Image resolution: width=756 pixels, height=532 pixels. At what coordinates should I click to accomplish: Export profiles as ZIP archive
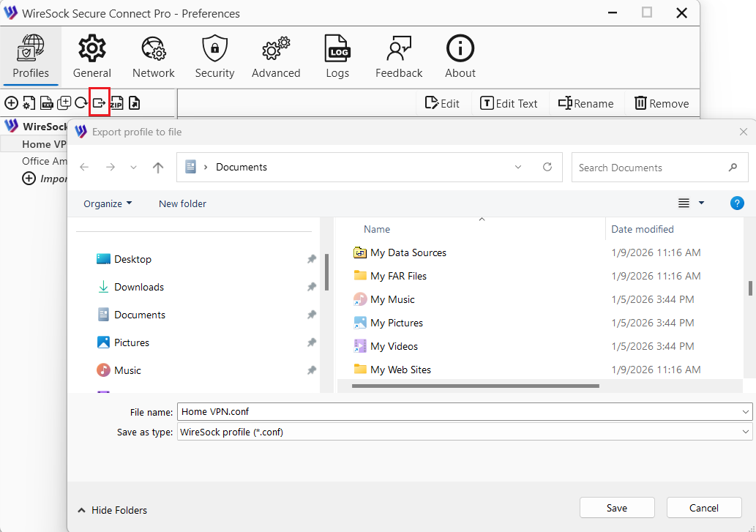(117, 102)
